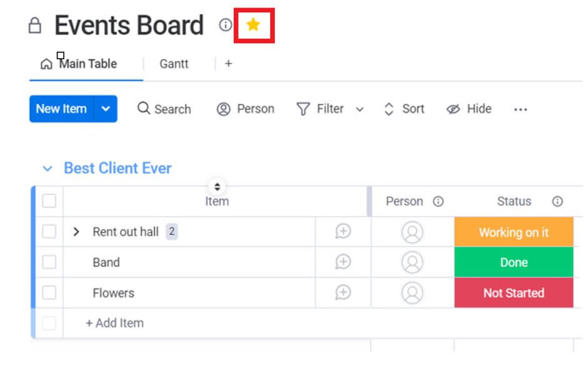Click info icon next to Status column
Screen dimensions: 588x372
tap(557, 201)
